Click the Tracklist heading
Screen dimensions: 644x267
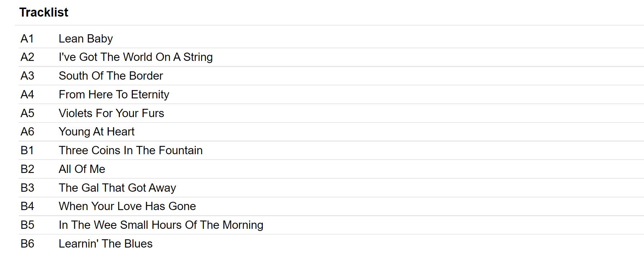pyautogui.click(x=44, y=13)
